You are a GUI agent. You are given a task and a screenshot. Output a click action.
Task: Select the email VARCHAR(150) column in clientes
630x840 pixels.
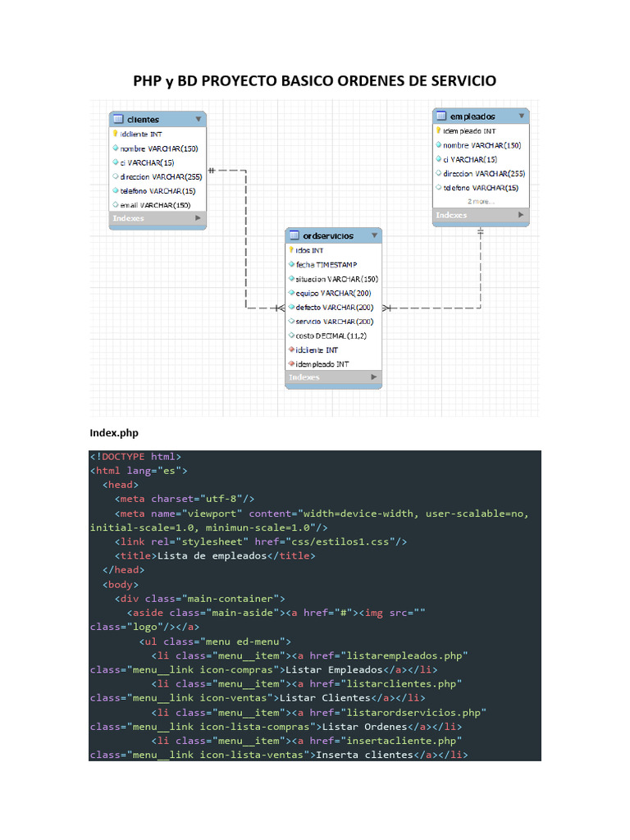pyautogui.click(x=155, y=205)
